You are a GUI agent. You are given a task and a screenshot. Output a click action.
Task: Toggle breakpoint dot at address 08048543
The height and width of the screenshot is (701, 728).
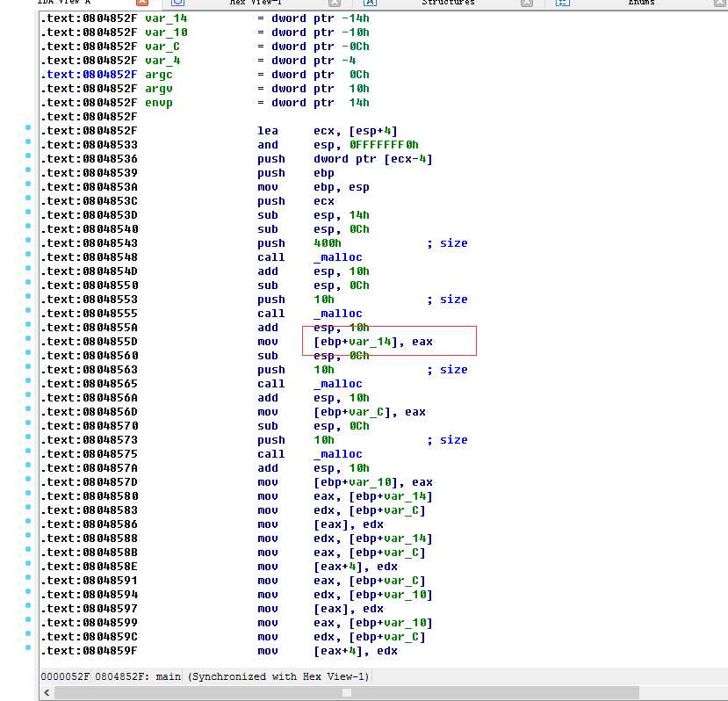(28, 240)
